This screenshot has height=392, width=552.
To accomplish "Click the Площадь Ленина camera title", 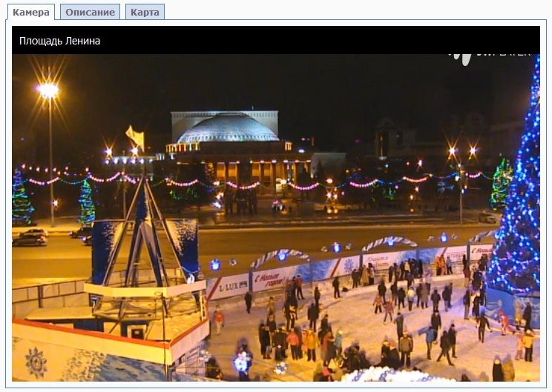I will pyautogui.click(x=60, y=41).
